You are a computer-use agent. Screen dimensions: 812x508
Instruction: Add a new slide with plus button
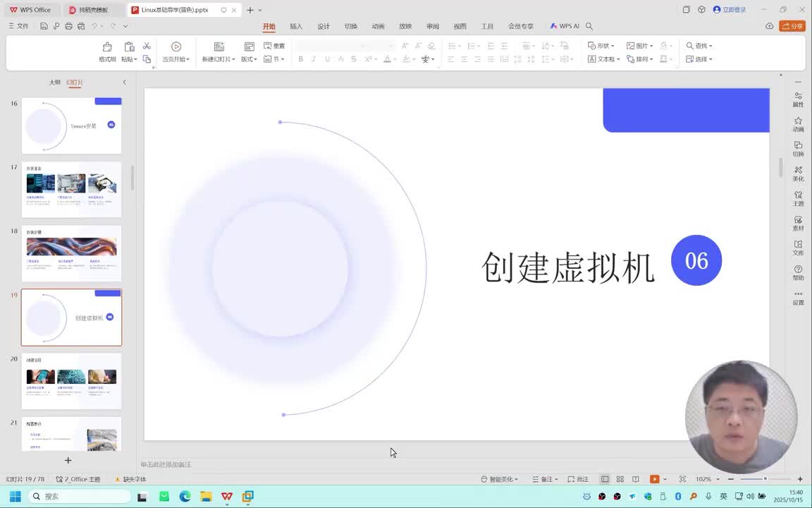(x=68, y=460)
